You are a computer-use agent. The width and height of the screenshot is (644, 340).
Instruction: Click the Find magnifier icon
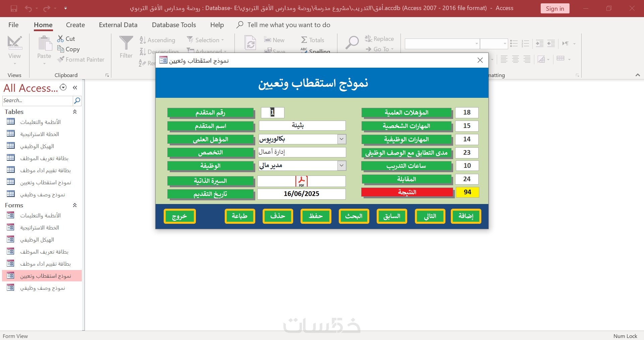[x=352, y=43]
